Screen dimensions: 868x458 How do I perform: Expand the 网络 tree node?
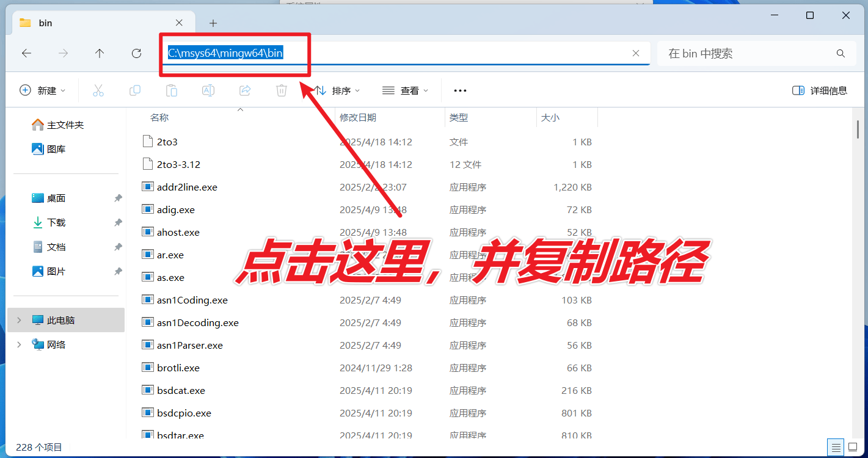click(x=19, y=344)
